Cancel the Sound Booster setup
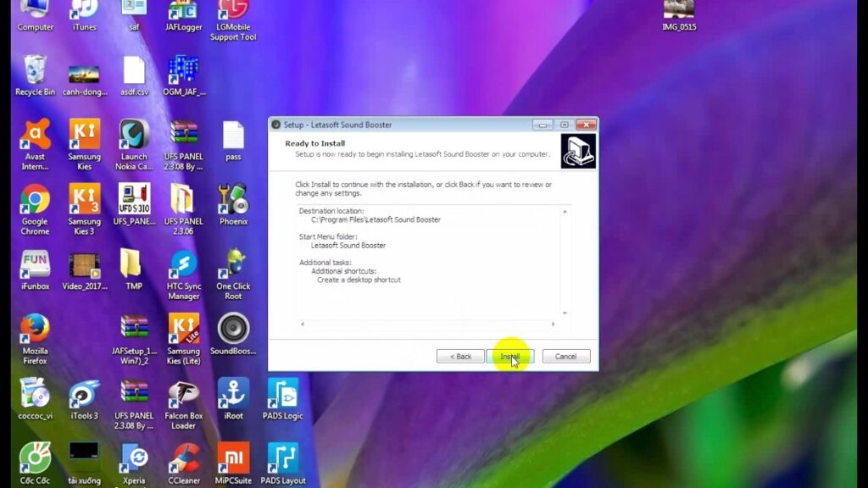This screenshot has width=868, height=488. click(x=565, y=357)
